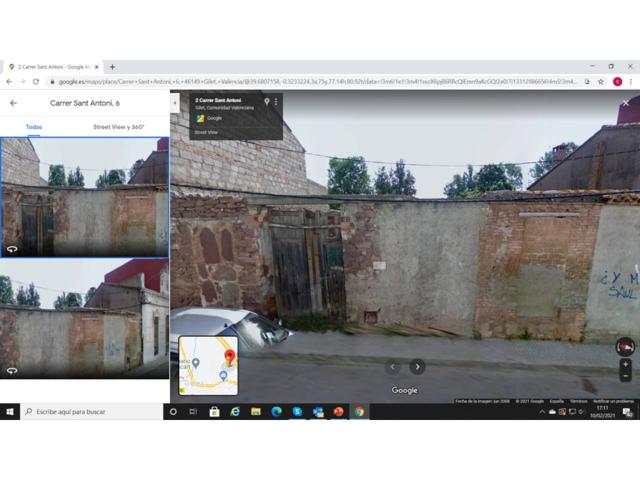
Task: Open Task View on the taskbar
Action: (193, 412)
